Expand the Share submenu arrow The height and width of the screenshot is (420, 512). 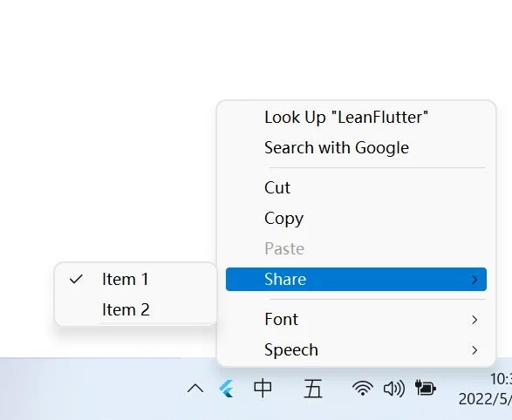pos(474,280)
